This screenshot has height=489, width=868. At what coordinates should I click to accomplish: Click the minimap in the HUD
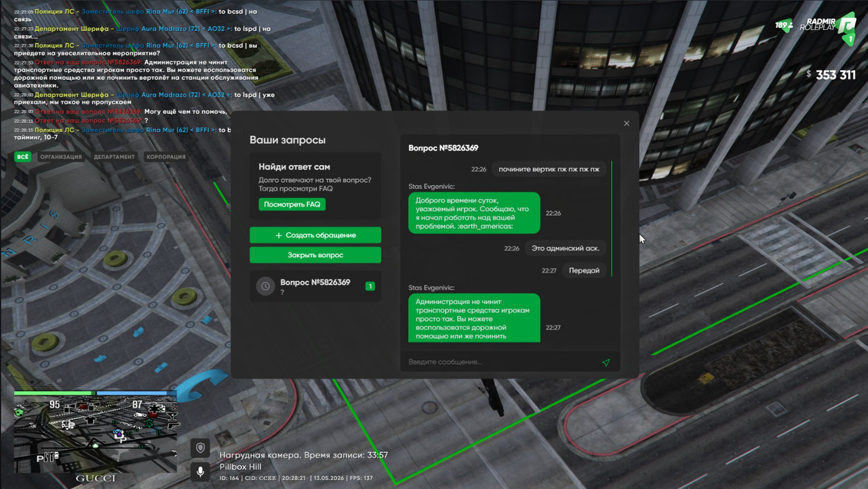95,435
